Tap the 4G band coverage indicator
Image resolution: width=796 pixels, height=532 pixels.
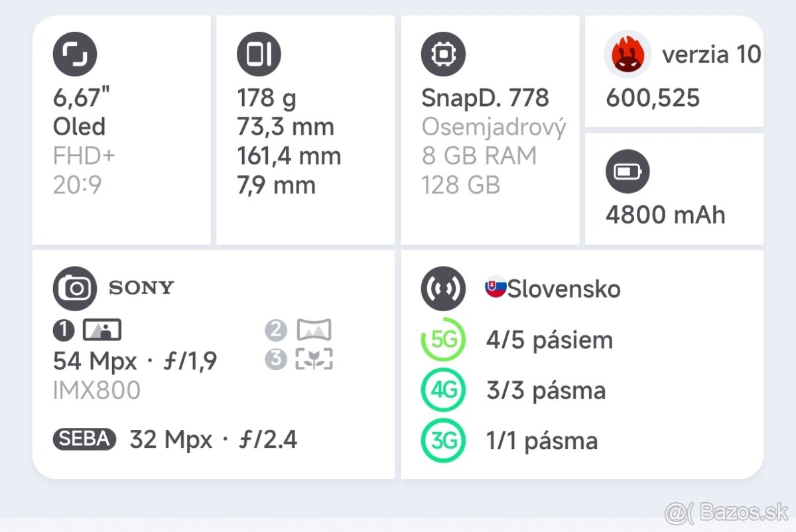[443, 391]
